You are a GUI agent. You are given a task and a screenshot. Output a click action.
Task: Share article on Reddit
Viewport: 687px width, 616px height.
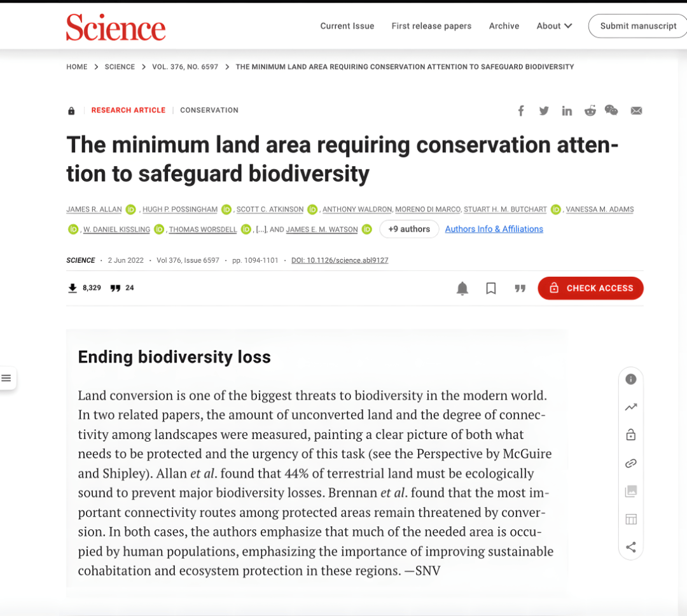point(590,111)
